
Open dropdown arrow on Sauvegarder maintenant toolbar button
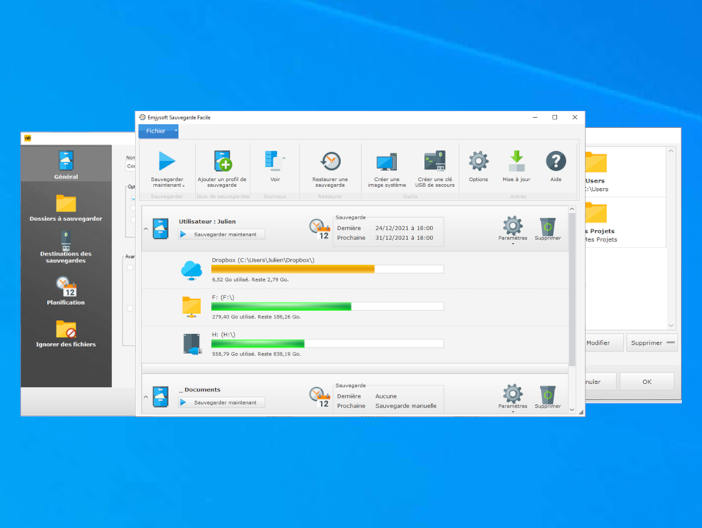click(x=183, y=185)
